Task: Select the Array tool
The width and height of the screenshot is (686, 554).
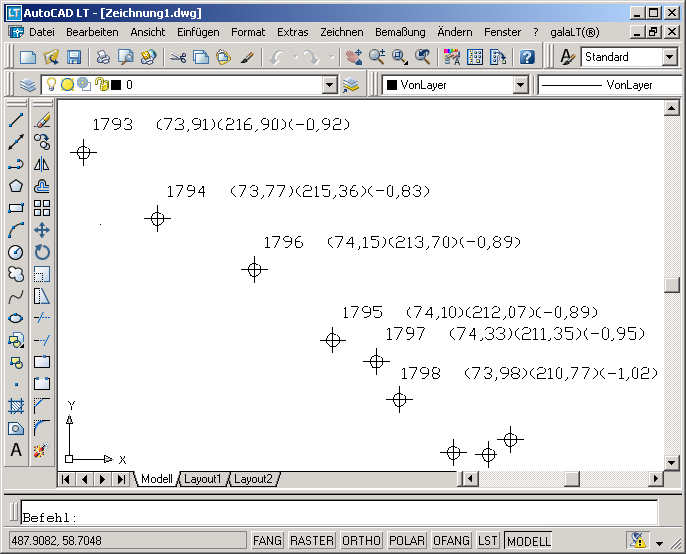Action: [42, 208]
